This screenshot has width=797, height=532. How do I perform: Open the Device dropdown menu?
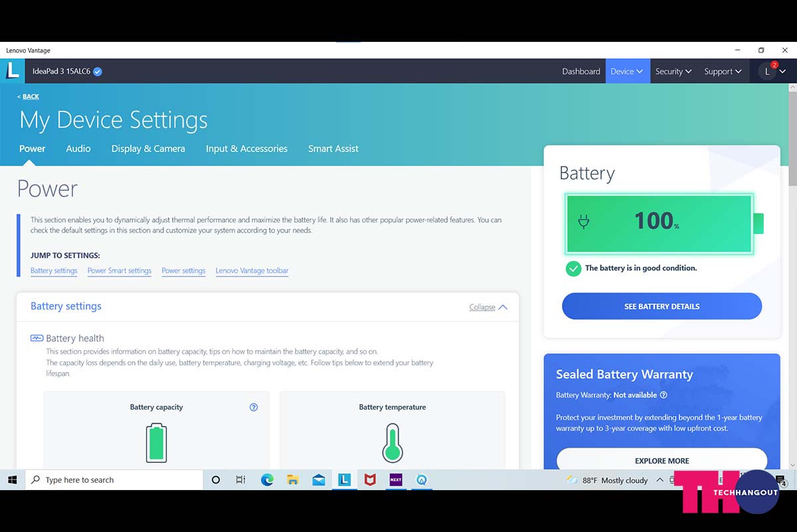[x=627, y=71]
